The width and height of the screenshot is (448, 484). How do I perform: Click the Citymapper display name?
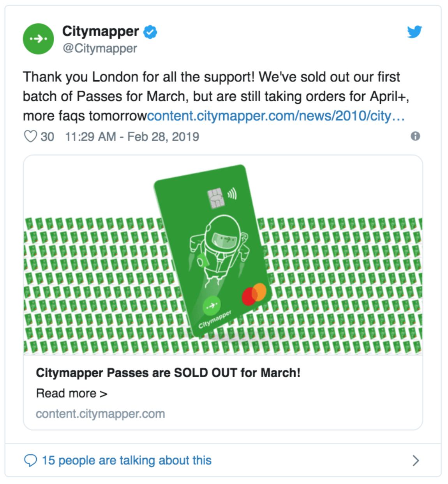point(101,31)
